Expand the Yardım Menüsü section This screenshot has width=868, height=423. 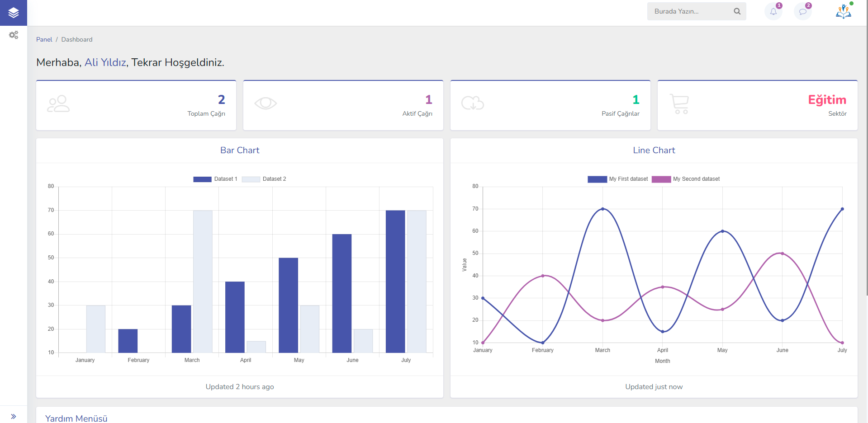click(76, 418)
